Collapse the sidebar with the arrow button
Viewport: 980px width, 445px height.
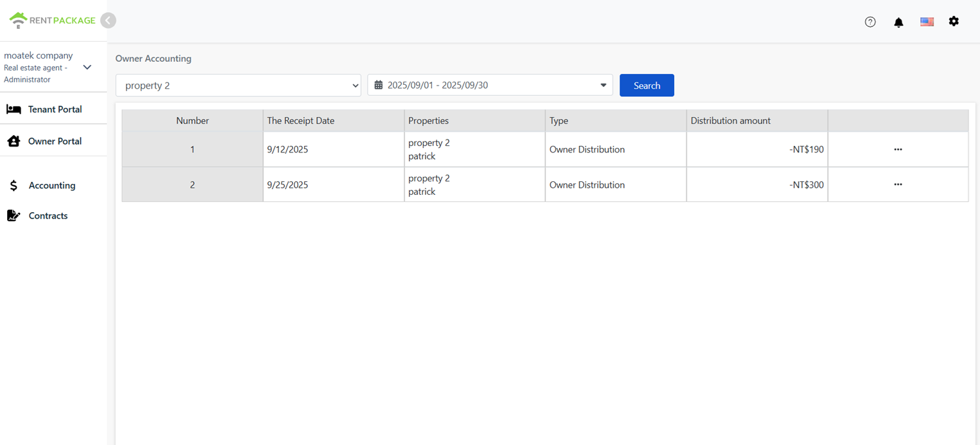coord(108,21)
